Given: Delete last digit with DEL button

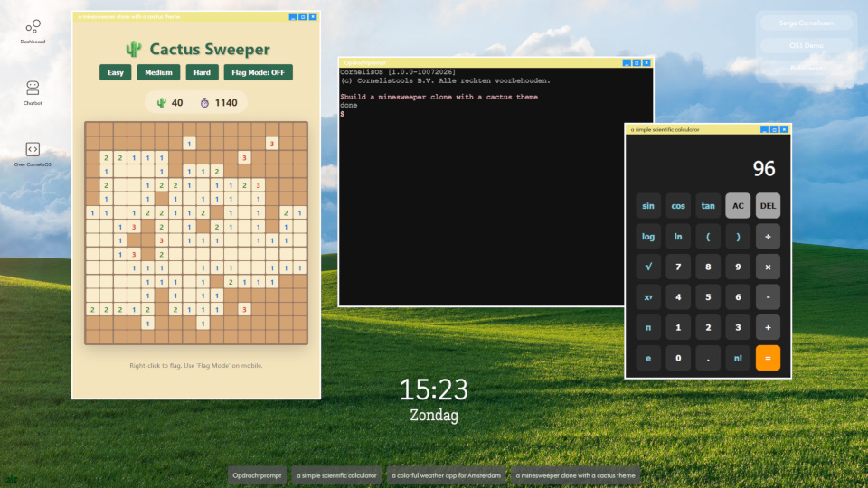Looking at the screenshot, I should pyautogui.click(x=768, y=206).
